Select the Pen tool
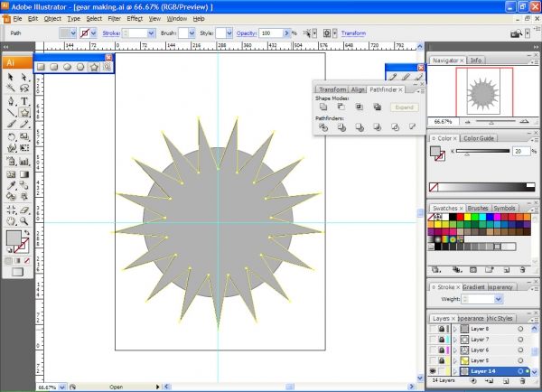 click(x=11, y=101)
